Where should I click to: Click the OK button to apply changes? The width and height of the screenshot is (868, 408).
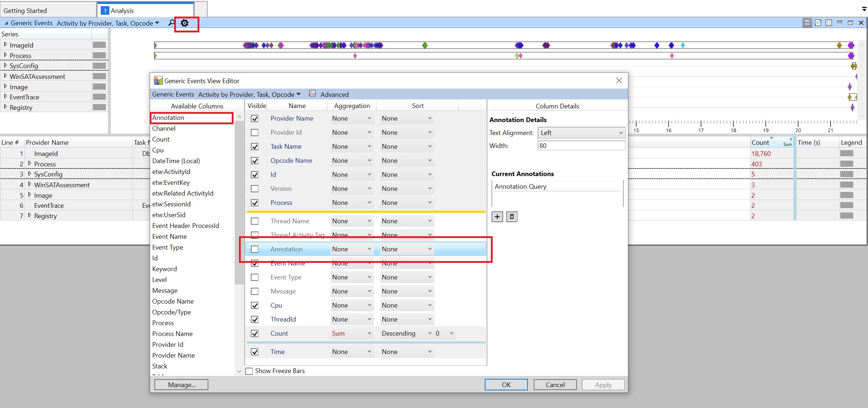[x=505, y=385]
